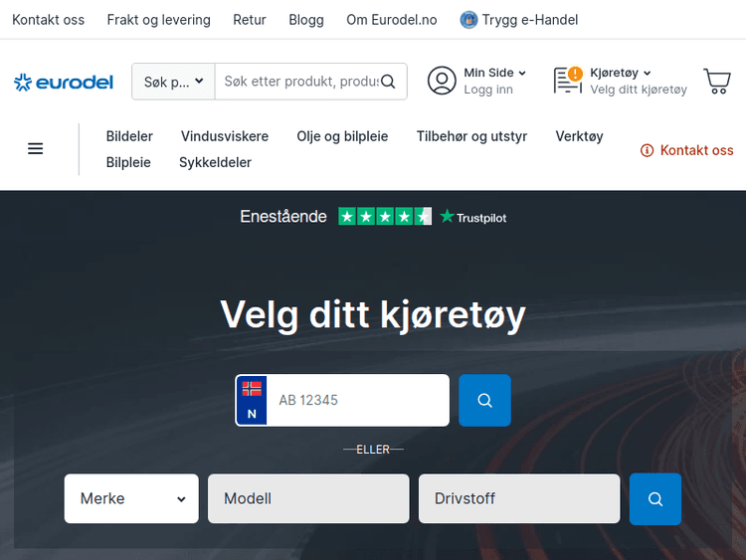Click the Trustpilot rating stars

385,216
